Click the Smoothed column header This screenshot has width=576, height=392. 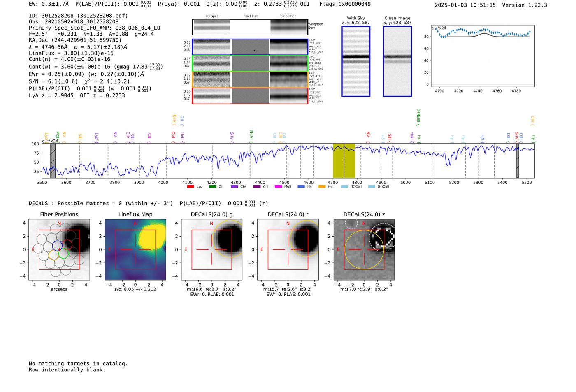point(288,16)
